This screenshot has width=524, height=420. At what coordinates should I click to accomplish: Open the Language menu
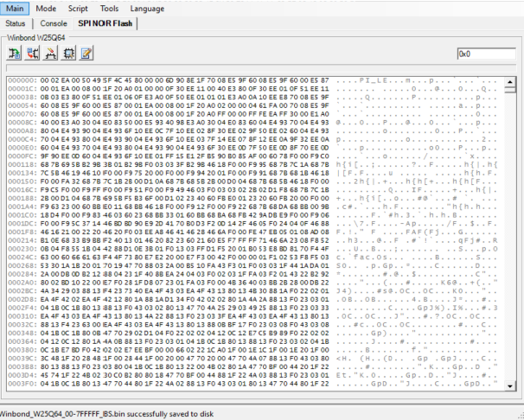(x=147, y=9)
